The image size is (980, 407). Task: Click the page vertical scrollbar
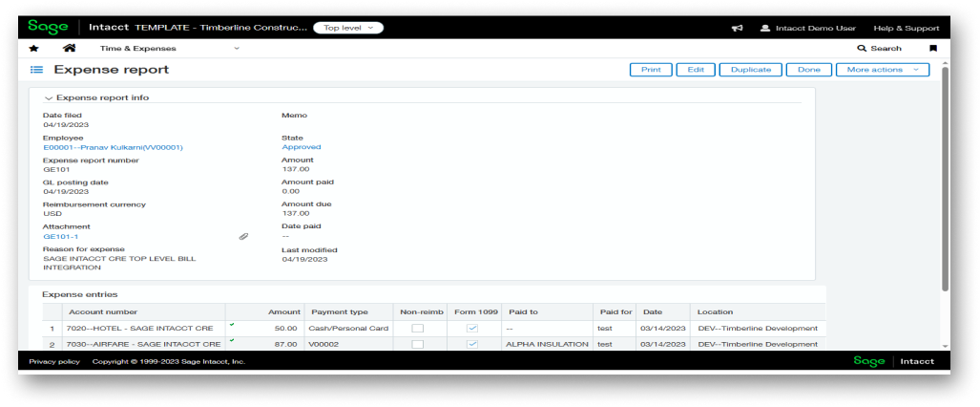click(945, 179)
